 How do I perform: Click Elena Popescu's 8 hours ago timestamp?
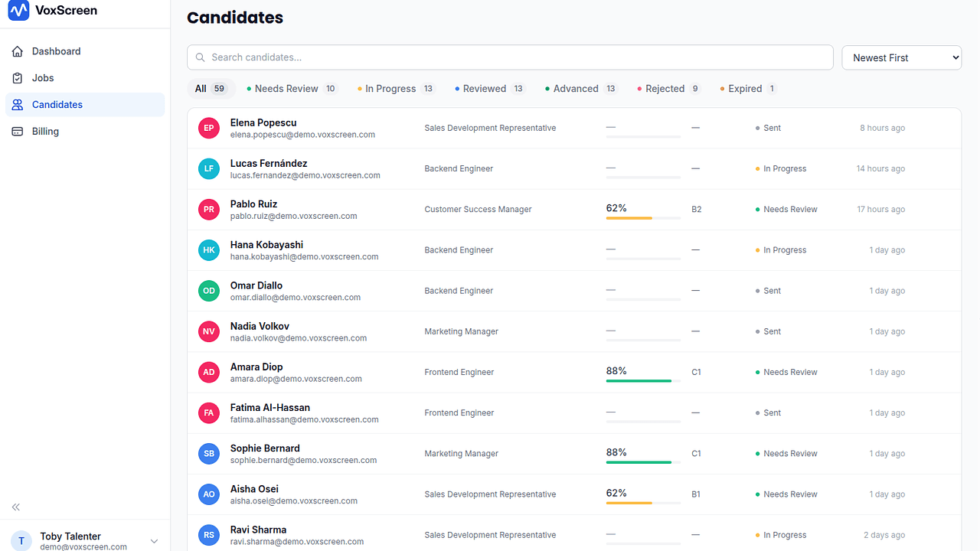pyautogui.click(x=883, y=128)
